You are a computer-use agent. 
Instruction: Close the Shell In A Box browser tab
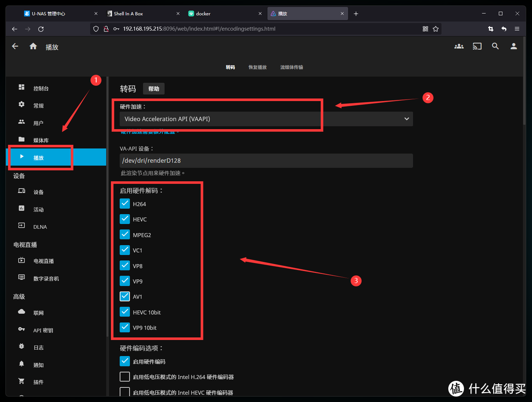click(178, 14)
